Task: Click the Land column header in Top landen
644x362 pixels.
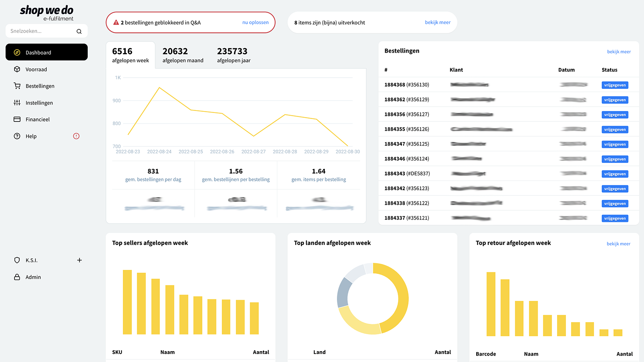Action: click(320, 352)
